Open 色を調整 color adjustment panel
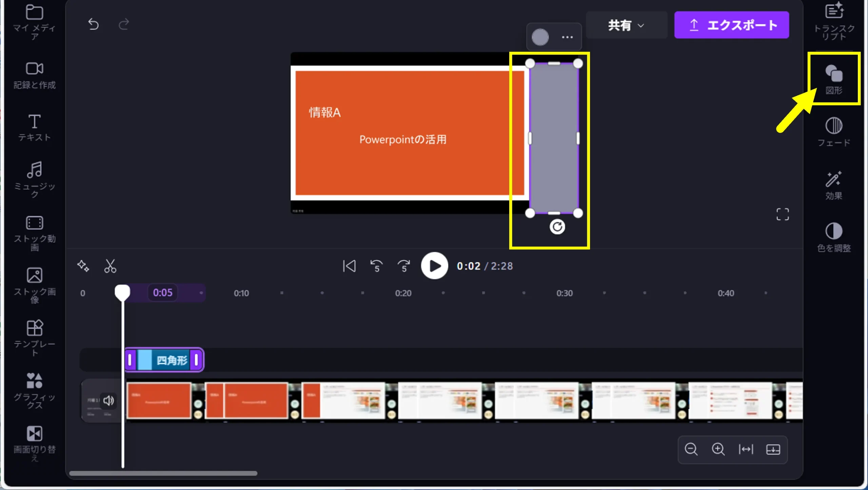The image size is (868, 490). point(834,238)
